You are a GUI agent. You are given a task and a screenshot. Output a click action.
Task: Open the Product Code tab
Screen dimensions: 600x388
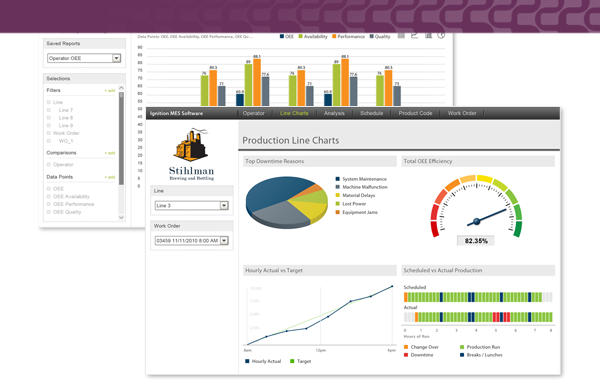415,113
